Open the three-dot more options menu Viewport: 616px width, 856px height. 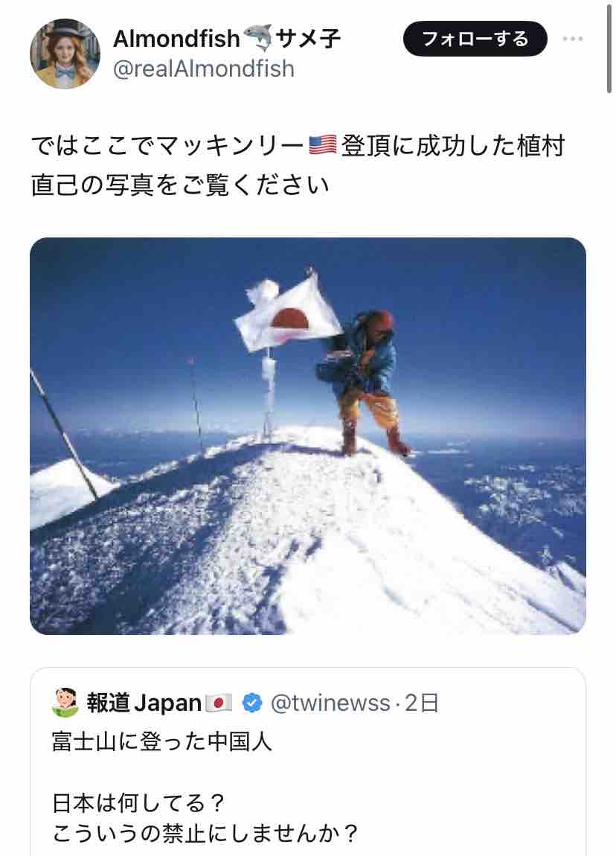click(572, 39)
